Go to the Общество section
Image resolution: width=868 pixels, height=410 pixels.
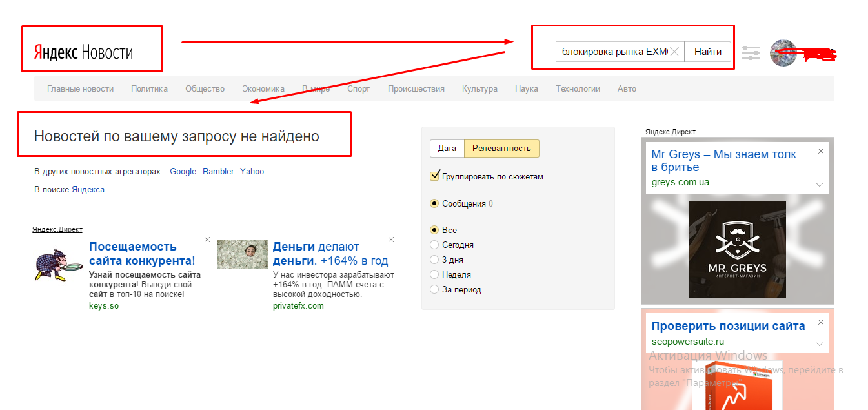pos(205,89)
